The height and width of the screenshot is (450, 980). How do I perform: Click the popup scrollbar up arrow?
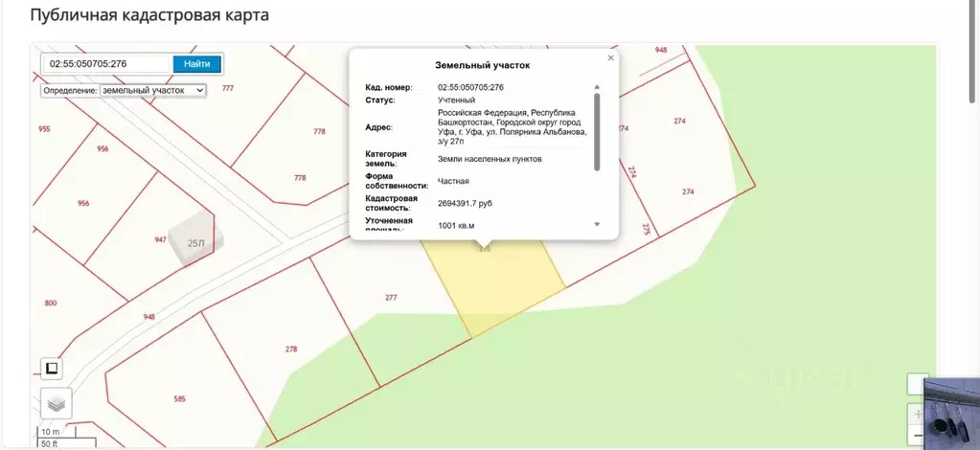coord(597,87)
